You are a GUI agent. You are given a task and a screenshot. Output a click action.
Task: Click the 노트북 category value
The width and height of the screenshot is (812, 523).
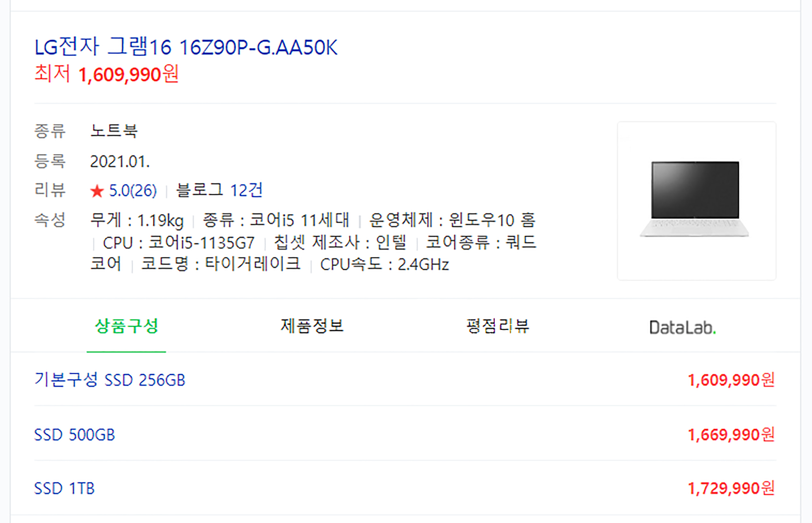point(114,131)
